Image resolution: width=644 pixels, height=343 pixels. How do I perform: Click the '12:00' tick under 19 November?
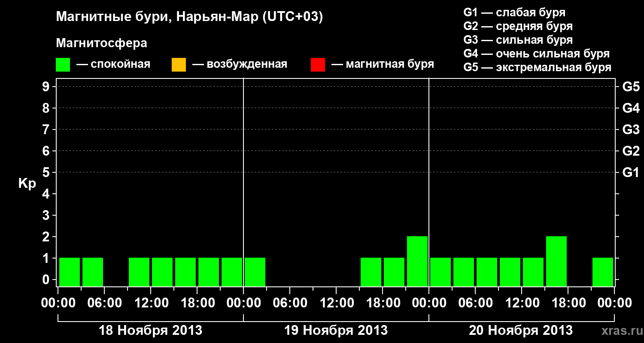(336, 303)
